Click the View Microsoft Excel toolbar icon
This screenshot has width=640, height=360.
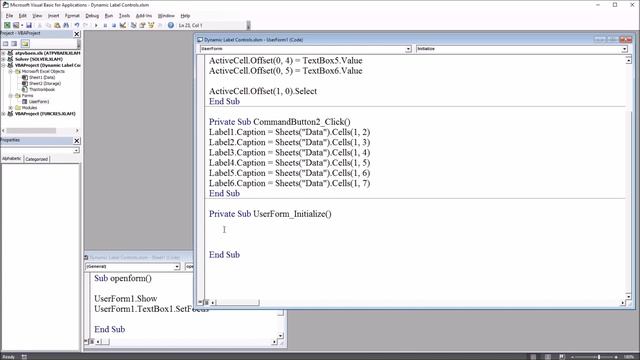coord(7,25)
